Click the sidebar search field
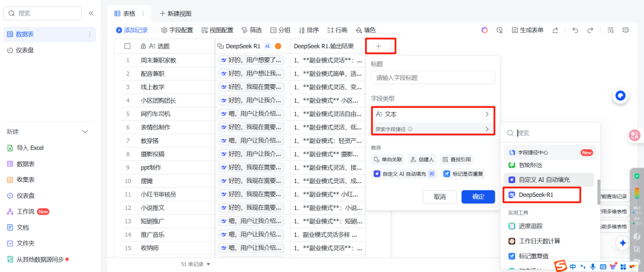This screenshot has height=272, width=644. (42, 13)
